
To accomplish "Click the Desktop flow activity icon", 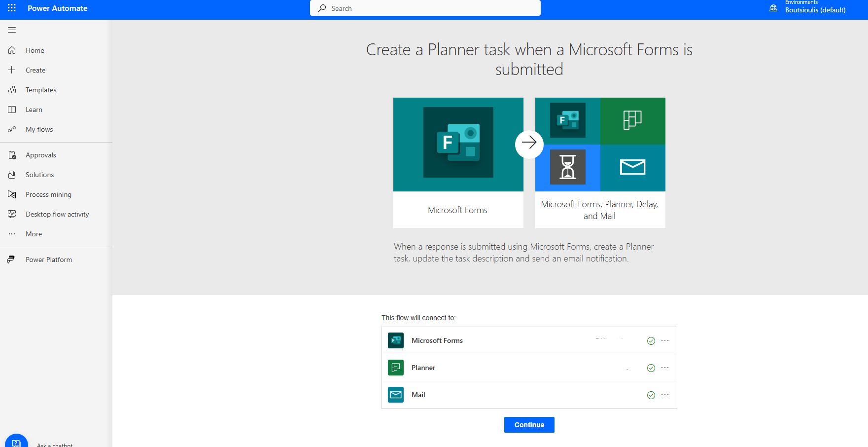I will (x=12, y=214).
